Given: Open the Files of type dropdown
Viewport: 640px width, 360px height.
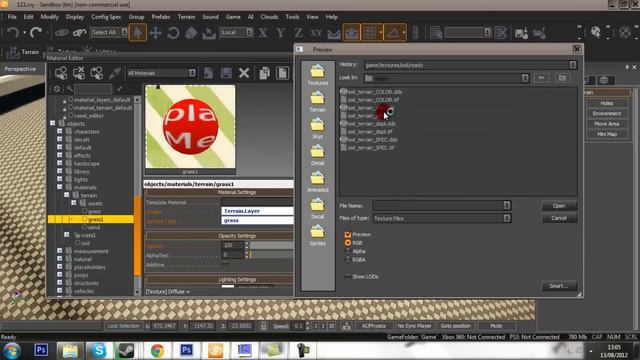Looking at the screenshot, I should click(507, 218).
